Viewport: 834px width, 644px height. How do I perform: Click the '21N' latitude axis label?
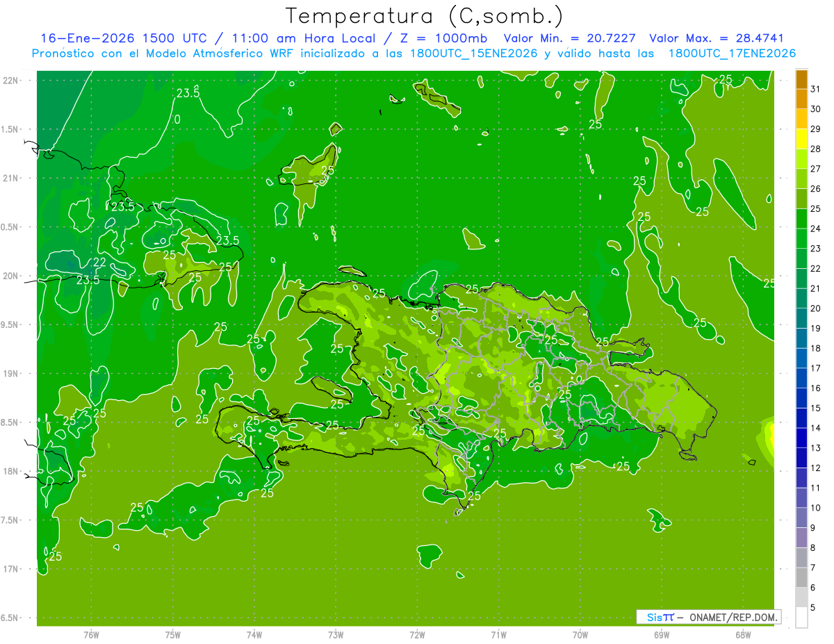point(10,179)
